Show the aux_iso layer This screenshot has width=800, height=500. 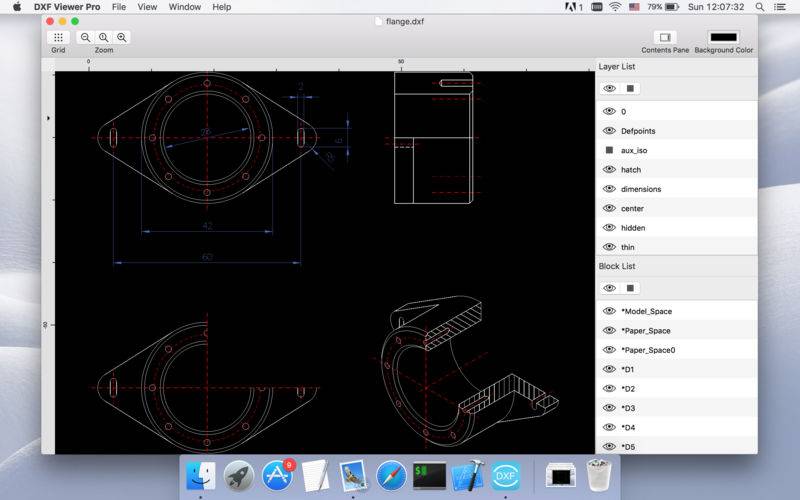coord(609,150)
